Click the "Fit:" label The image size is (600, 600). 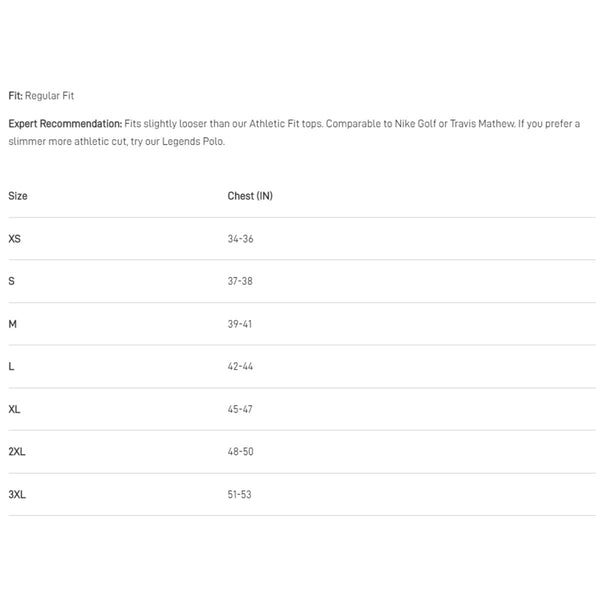15,96
